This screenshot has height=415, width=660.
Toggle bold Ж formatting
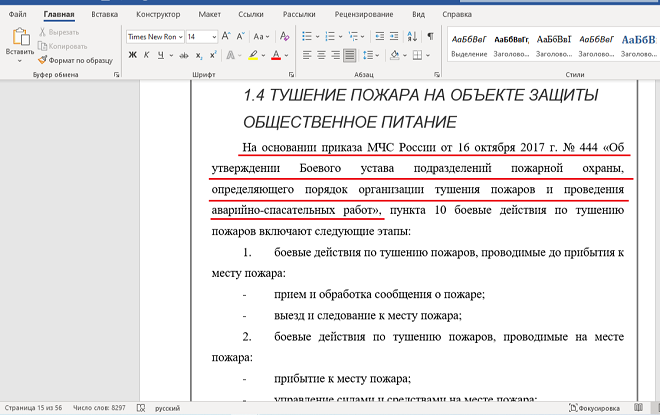pyautogui.click(x=133, y=55)
